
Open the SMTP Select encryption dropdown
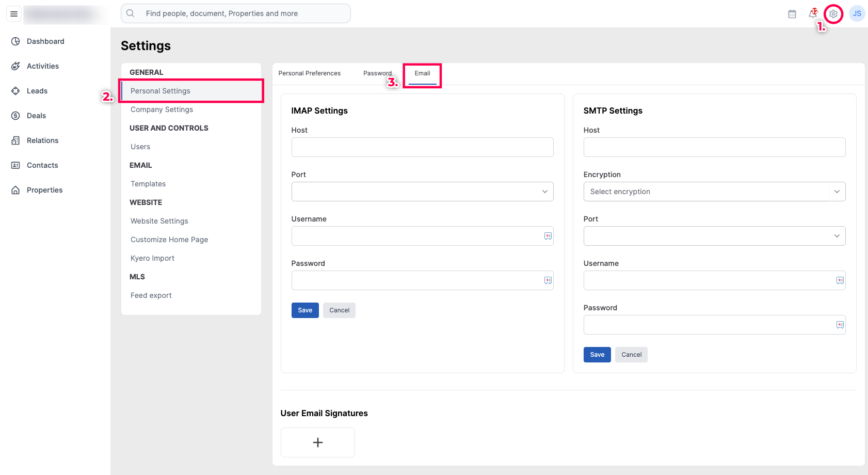[714, 192]
